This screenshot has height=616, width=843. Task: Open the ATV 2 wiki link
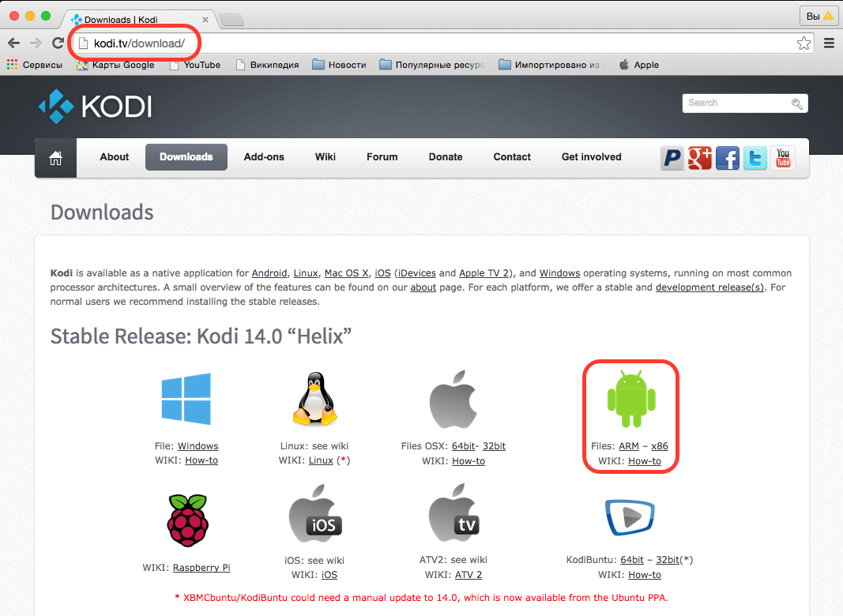[469, 575]
